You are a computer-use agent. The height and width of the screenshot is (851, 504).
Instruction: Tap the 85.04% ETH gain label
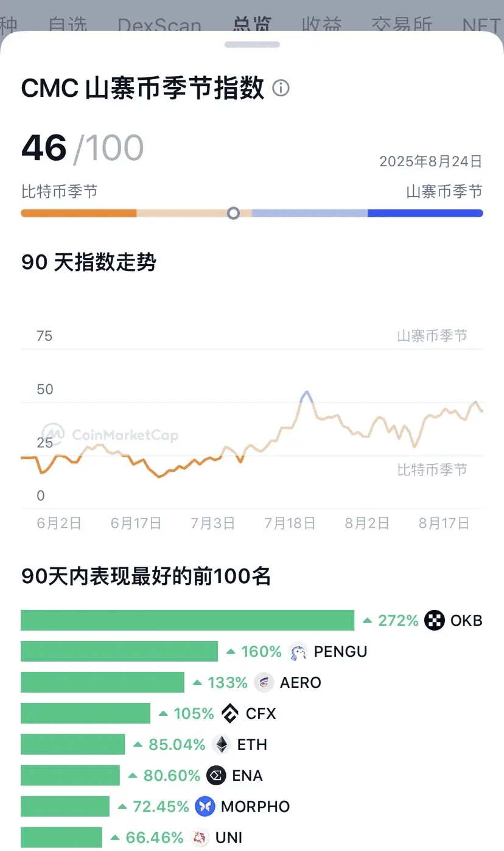pyautogui.click(x=169, y=744)
